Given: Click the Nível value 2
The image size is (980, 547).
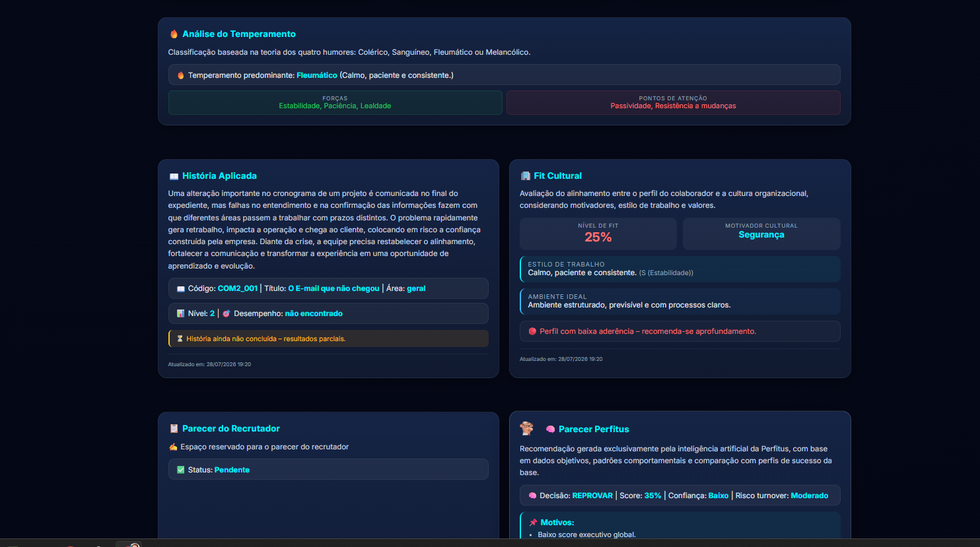Looking at the screenshot, I should 213,314.
